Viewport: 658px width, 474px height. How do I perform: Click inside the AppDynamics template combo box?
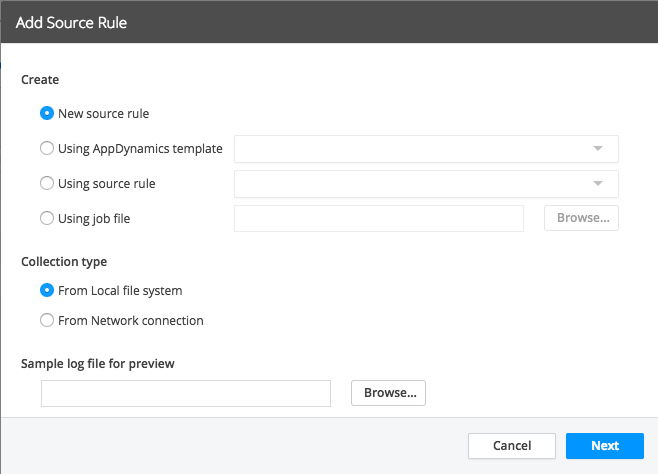[426, 148]
